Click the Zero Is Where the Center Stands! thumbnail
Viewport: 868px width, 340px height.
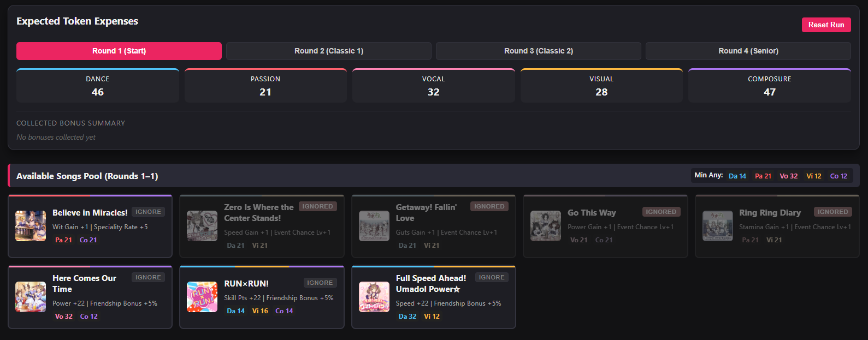pyautogui.click(x=202, y=226)
